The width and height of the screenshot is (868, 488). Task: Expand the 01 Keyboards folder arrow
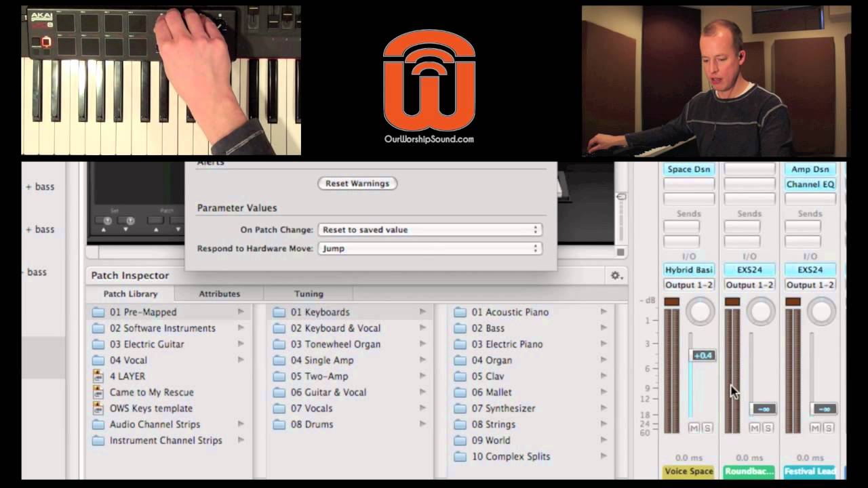[x=422, y=312]
